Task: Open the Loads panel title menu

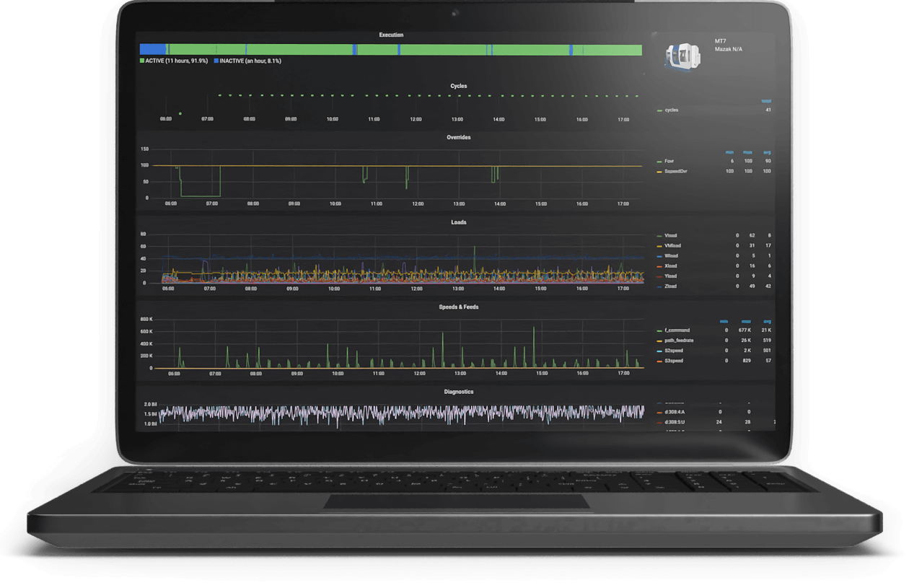Action: coord(458,222)
